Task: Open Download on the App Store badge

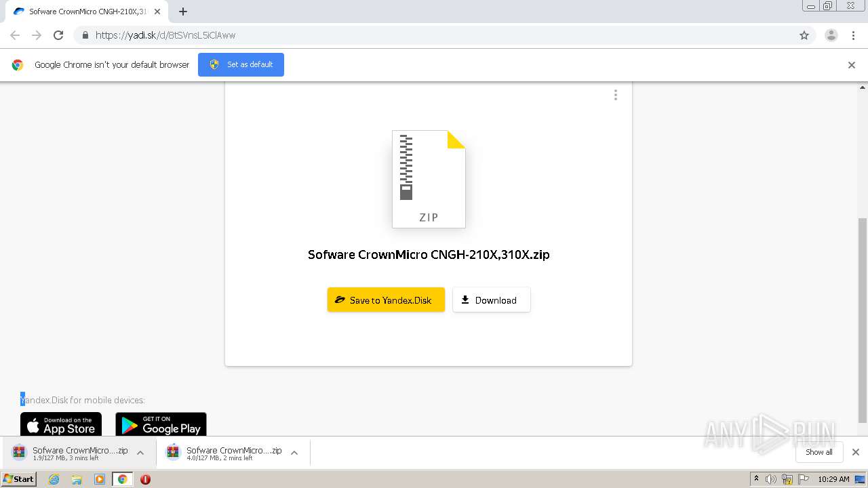Action: point(61,424)
